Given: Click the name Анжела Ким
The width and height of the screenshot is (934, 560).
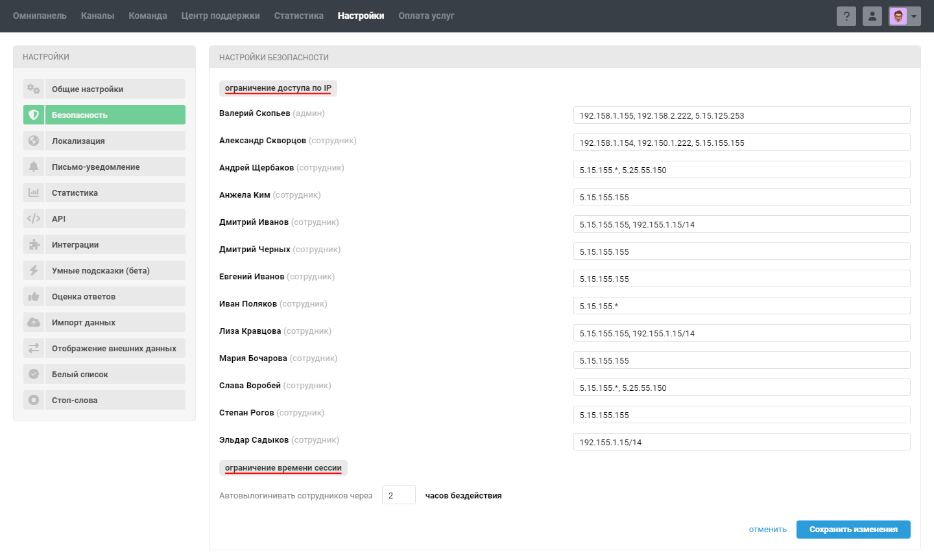Looking at the screenshot, I should (x=245, y=195).
